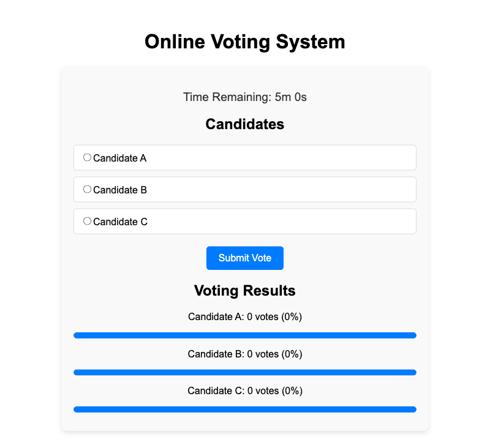Click the "Candidate A" option label text
The width and height of the screenshot is (490, 448).
(120, 159)
